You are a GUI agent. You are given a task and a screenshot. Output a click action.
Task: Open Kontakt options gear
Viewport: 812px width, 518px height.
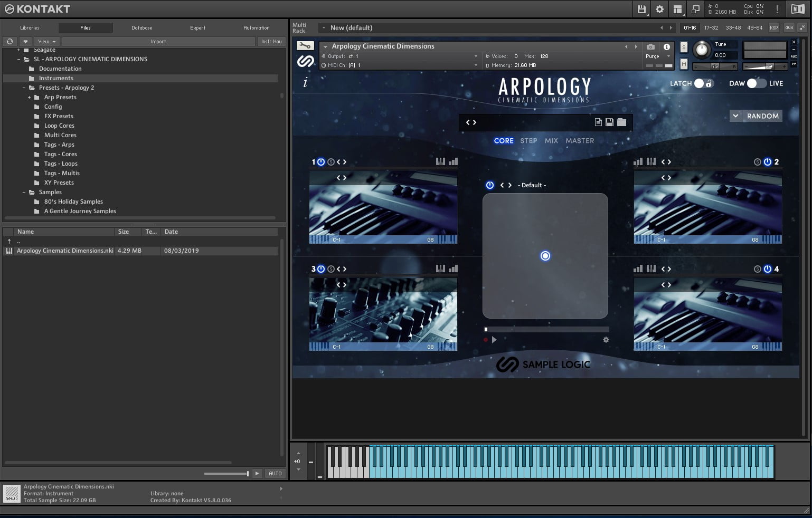[659, 9]
